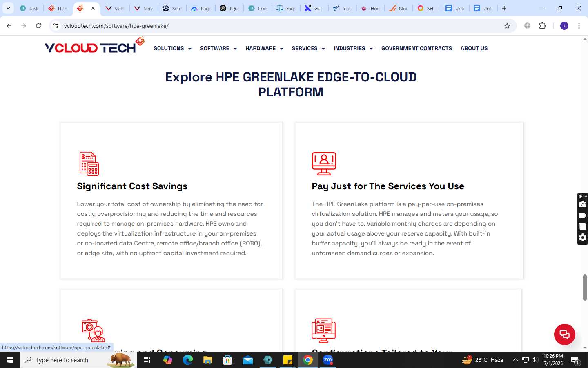Image resolution: width=588 pixels, height=368 pixels.
Task: Open the red live chat button
Action: point(565,334)
